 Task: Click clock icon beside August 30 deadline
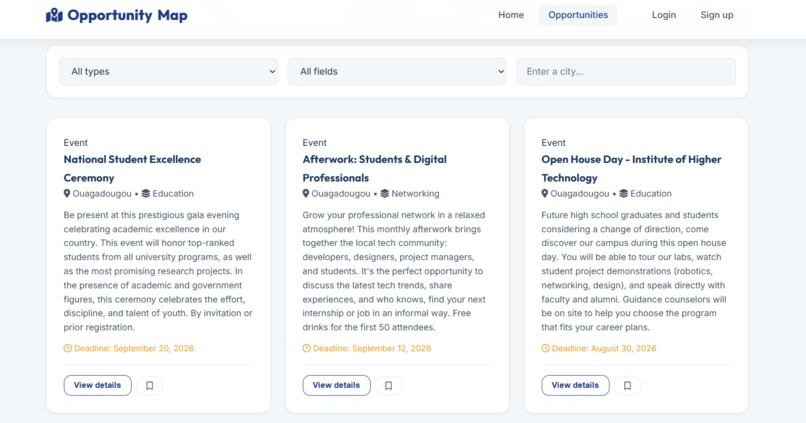click(x=546, y=348)
